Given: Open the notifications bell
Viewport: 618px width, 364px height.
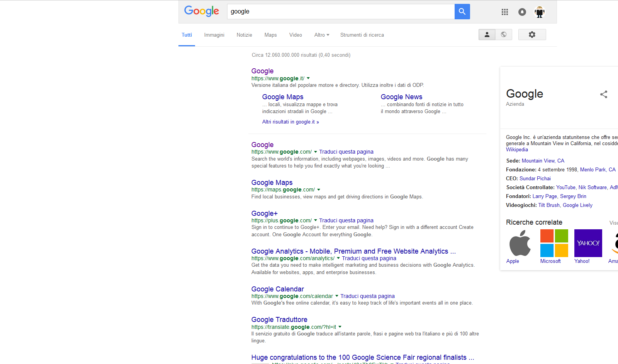Looking at the screenshot, I should 522,12.
